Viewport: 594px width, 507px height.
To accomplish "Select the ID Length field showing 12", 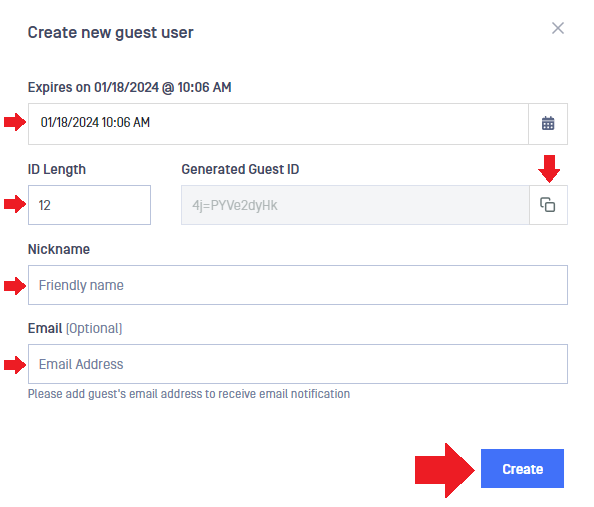I will (x=89, y=205).
